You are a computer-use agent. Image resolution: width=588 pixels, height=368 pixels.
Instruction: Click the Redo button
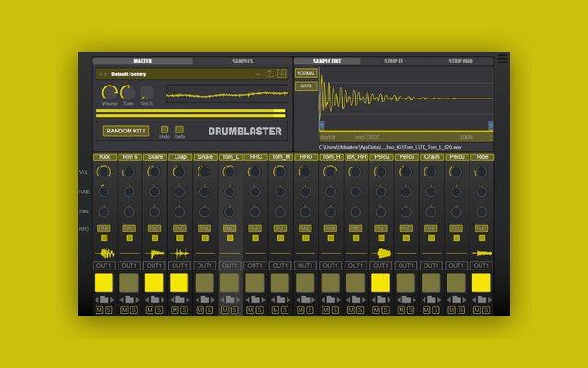pos(180,130)
